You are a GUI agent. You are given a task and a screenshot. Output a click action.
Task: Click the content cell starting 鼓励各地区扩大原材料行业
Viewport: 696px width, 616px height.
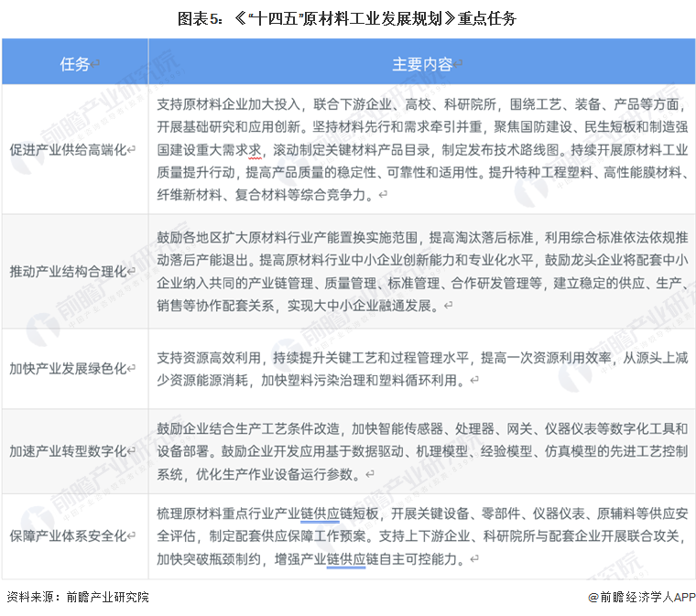pos(422,272)
